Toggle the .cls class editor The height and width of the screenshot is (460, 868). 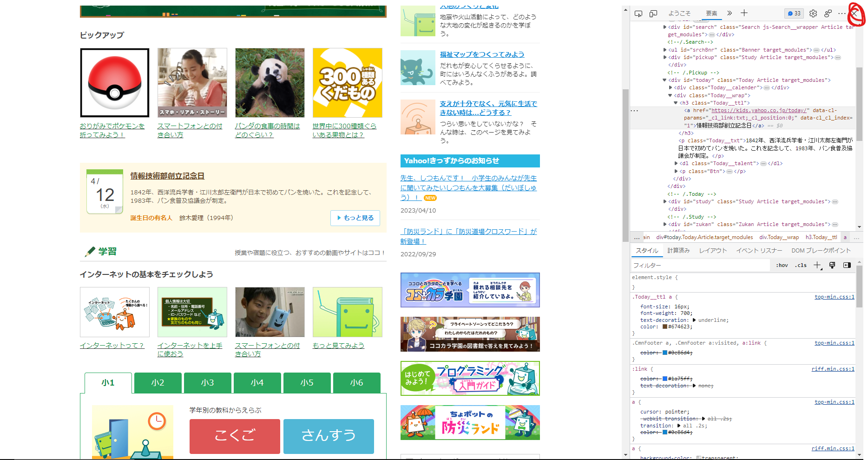801,265
